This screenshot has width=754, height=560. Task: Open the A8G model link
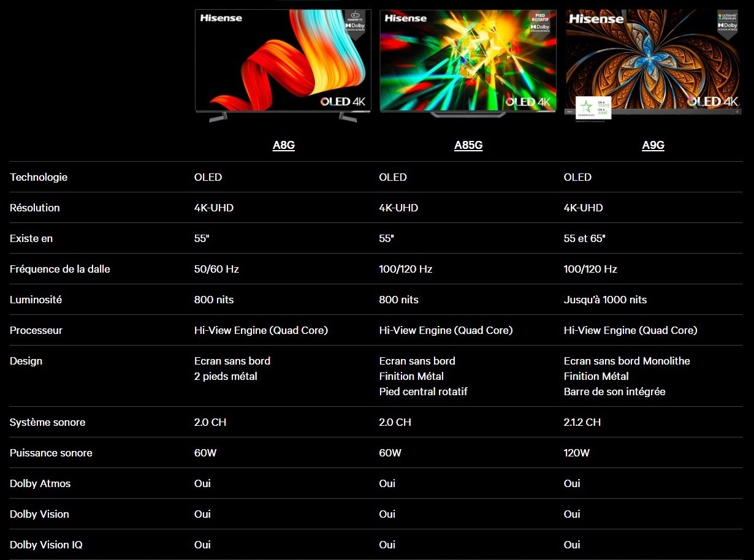[283, 145]
